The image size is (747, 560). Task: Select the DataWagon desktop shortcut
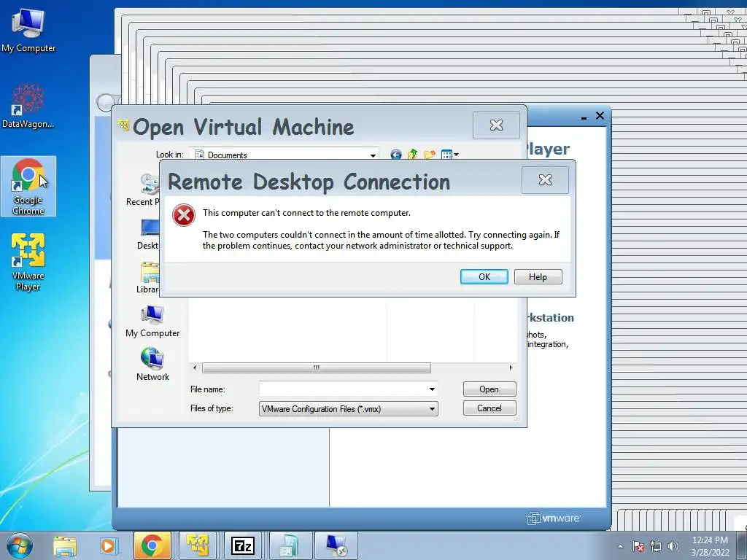point(28,106)
